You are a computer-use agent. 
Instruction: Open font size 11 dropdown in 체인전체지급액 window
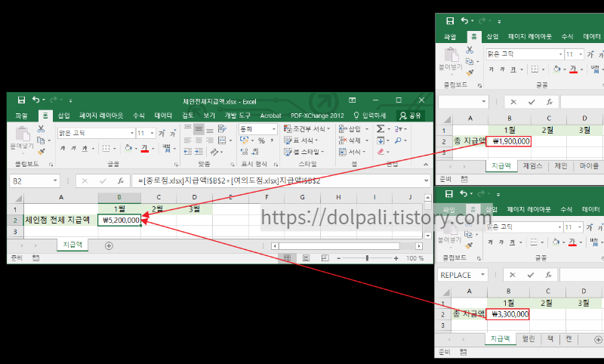[153, 133]
